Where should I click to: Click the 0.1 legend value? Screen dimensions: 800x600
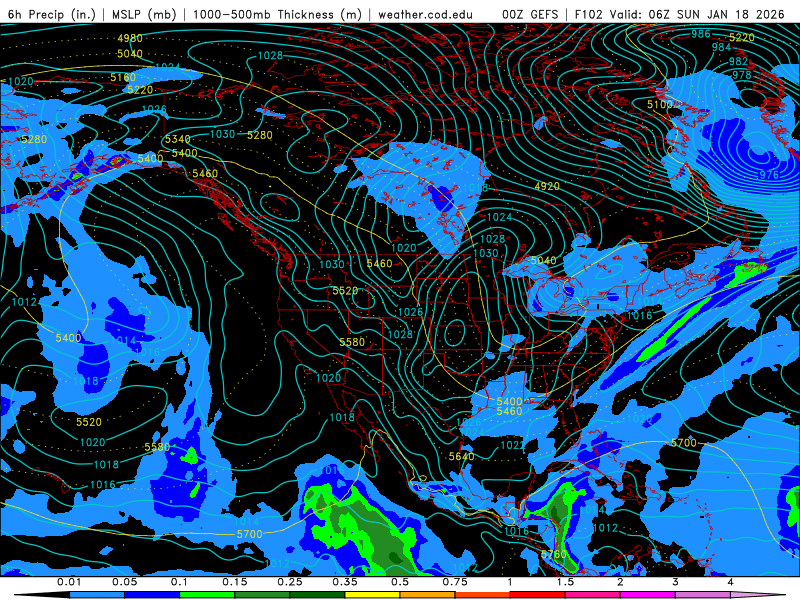pyautogui.click(x=179, y=582)
